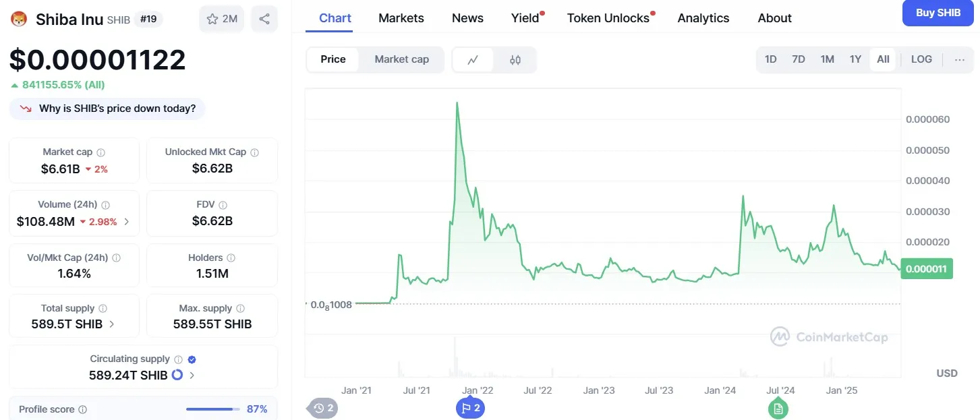Set chart range to 1Y
Viewport: 980px width, 420px height.
pyautogui.click(x=855, y=59)
